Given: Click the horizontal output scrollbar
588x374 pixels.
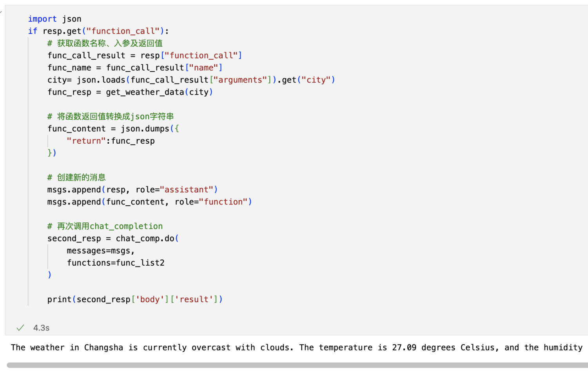Looking at the screenshot, I should pyautogui.click(x=297, y=365).
